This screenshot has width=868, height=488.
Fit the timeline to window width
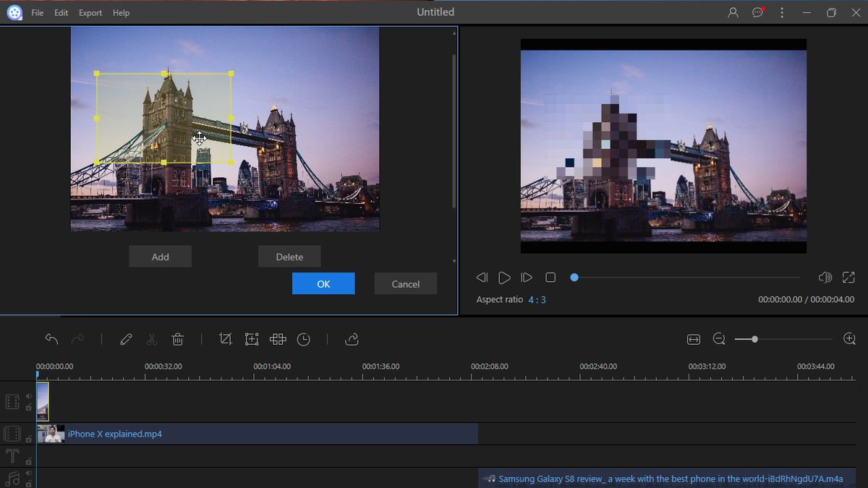(x=694, y=339)
